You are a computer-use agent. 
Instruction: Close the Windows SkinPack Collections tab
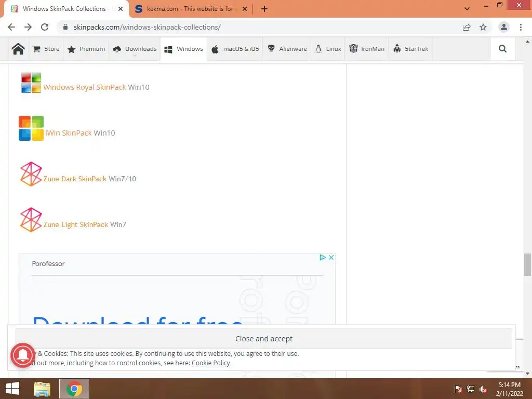click(x=121, y=9)
